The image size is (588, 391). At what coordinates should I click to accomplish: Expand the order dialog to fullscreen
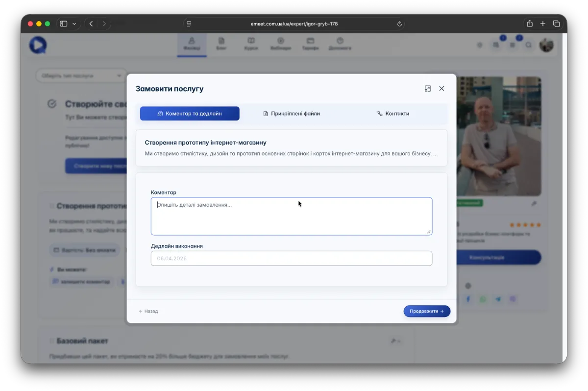click(428, 89)
